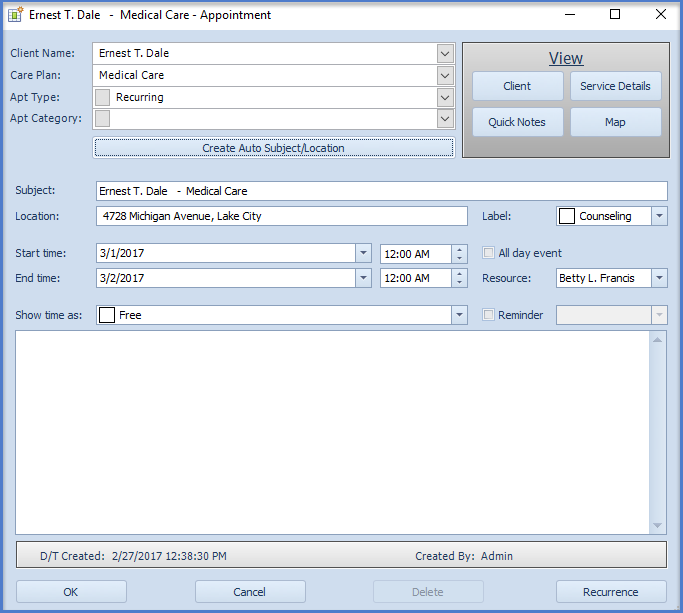The width and height of the screenshot is (683, 613).
Task: Open the Apt Type dropdown arrow
Action: point(445,97)
